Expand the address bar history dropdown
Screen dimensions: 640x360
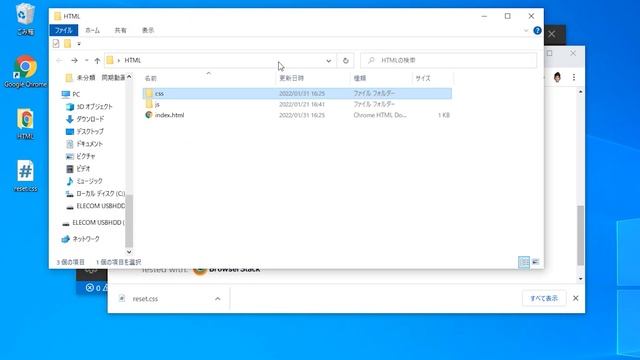(x=329, y=60)
